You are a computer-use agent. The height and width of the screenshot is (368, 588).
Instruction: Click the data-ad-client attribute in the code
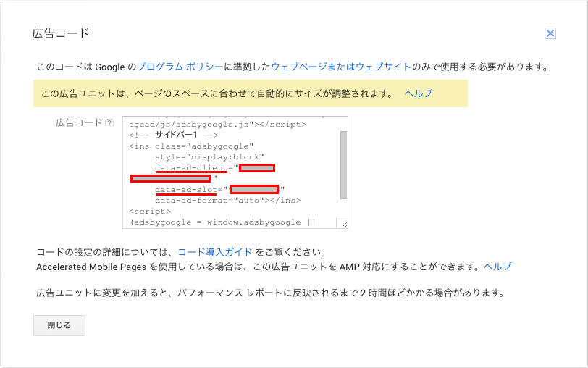point(191,168)
